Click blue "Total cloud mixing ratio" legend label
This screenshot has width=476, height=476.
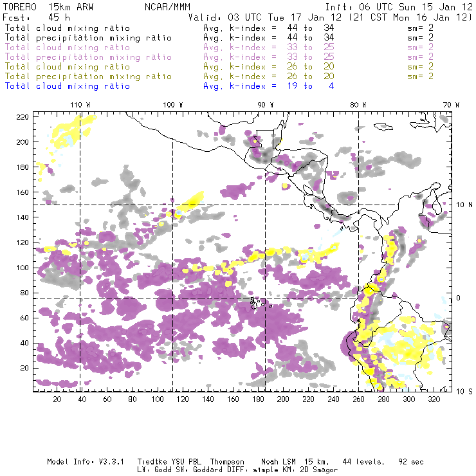click(68, 86)
